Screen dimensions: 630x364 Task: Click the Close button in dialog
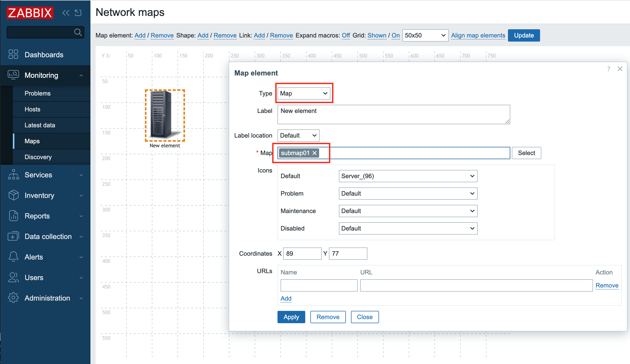click(365, 317)
